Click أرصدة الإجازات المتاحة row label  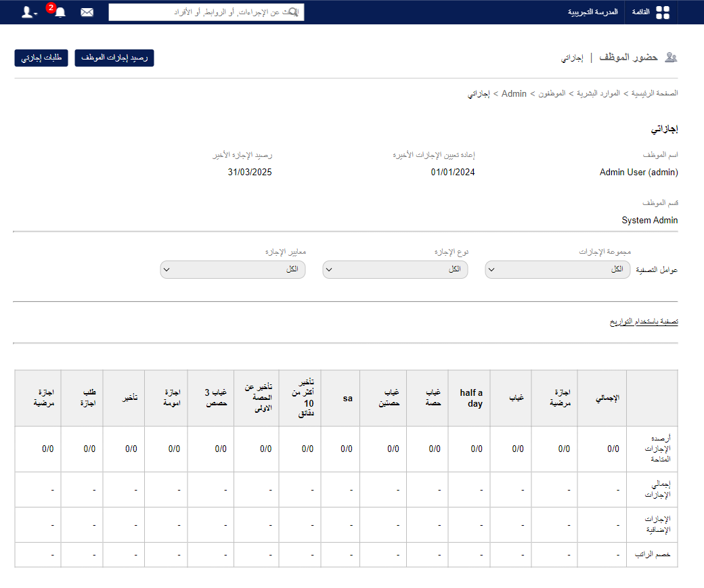tap(657, 449)
